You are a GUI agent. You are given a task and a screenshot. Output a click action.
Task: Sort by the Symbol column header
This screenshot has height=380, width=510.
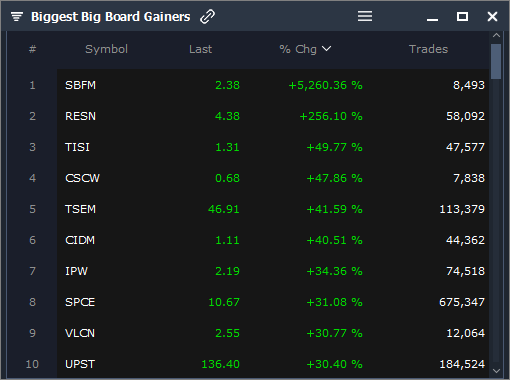click(106, 49)
